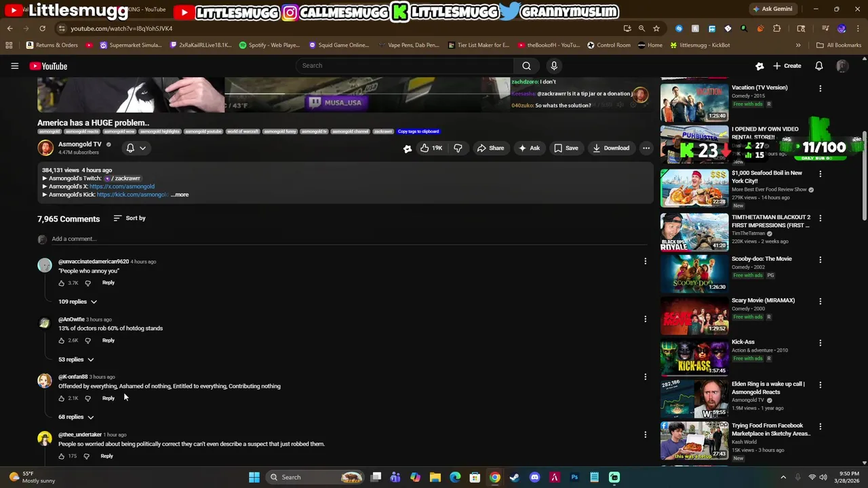Open Scary Movie (MIRAMAX) recommendation title
The width and height of the screenshot is (868, 488).
tap(763, 300)
